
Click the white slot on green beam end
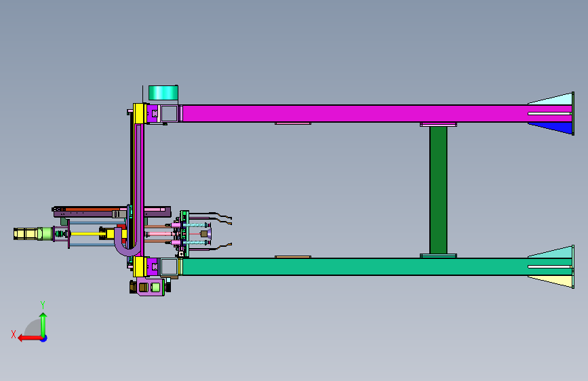pos(549,266)
